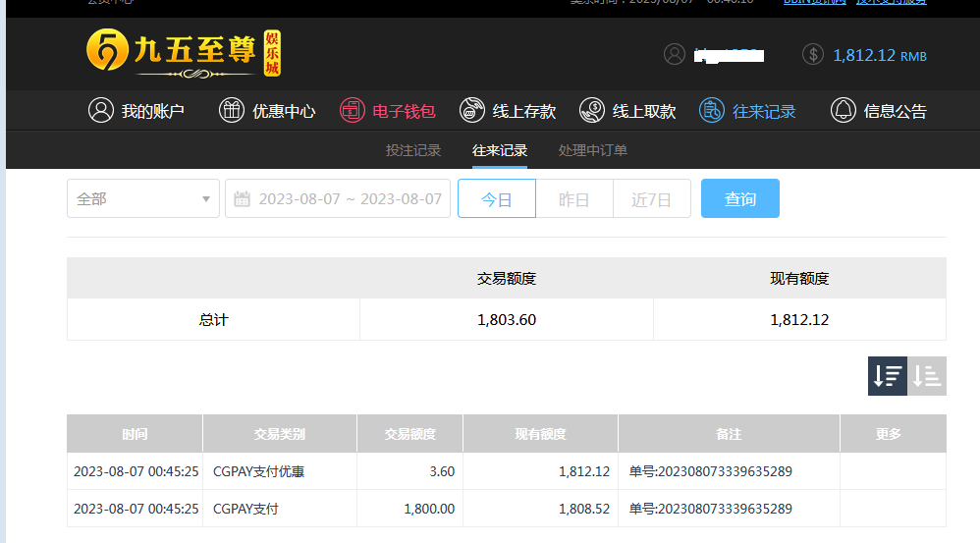Screen dimensions: 980x543
Task: Open the date range 2023-08-07 field
Action: [338, 198]
